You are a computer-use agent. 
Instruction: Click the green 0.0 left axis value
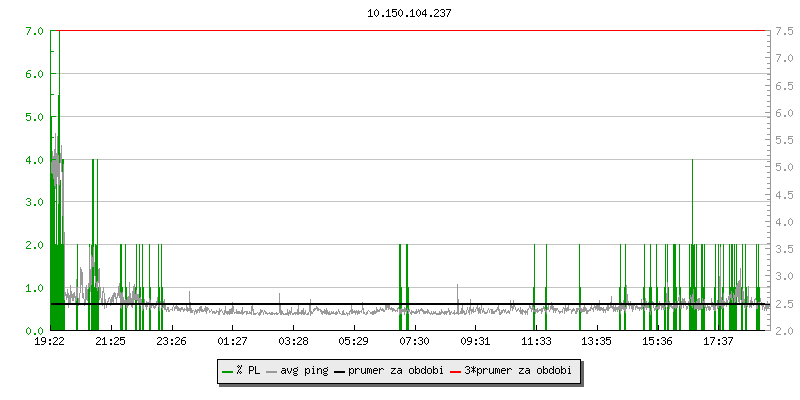pyautogui.click(x=33, y=330)
